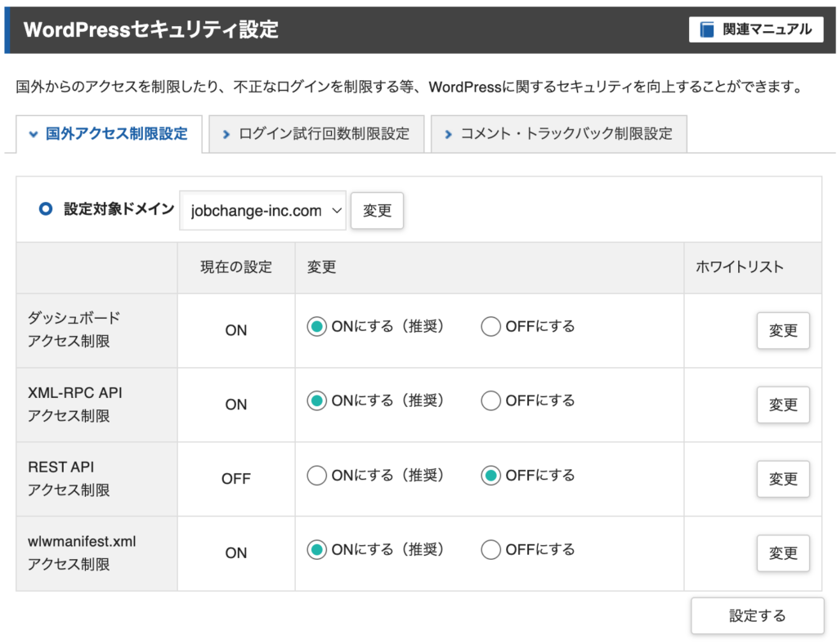Viewport: 837px width, 644px height.
Task: Select ONにする for XML-RPC API restriction
Action: tap(316, 401)
